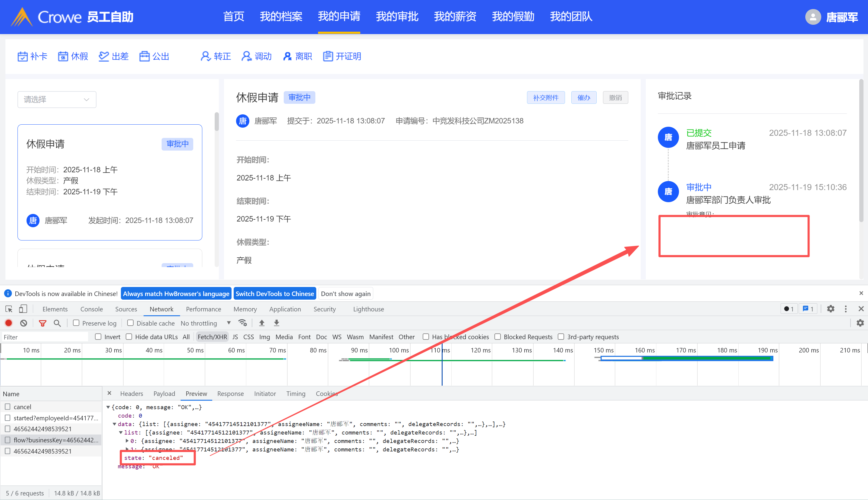Click the application list scrollbar
The width and height of the screenshot is (868, 500).
point(216,122)
